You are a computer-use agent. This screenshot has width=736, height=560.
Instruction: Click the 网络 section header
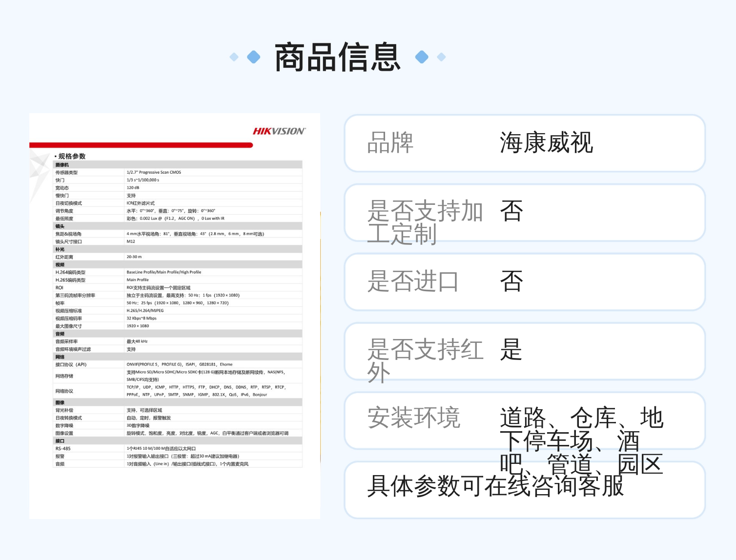(x=178, y=357)
